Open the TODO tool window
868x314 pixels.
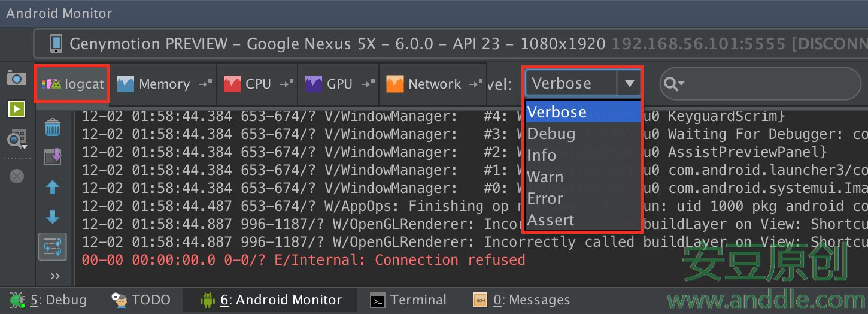coord(142,300)
